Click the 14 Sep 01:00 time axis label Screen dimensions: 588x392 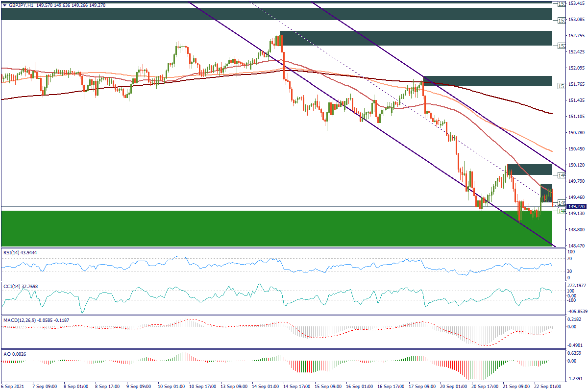point(267,387)
